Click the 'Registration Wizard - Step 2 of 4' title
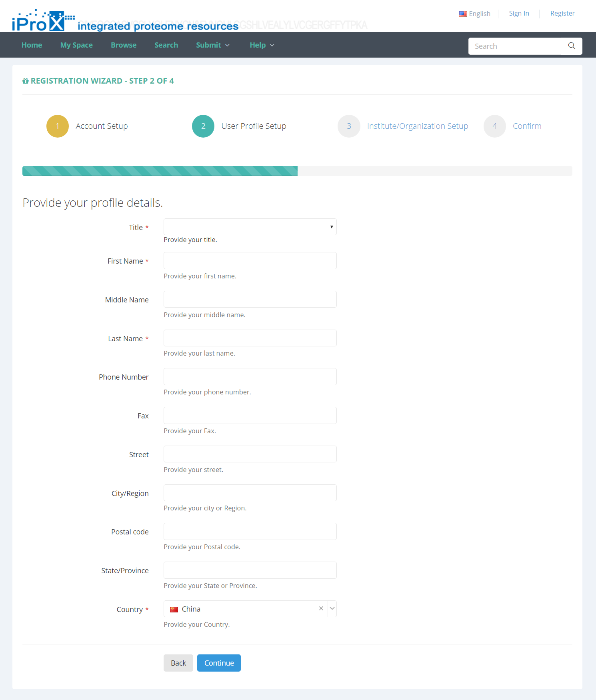This screenshot has width=596, height=700. pyautogui.click(x=102, y=81)
